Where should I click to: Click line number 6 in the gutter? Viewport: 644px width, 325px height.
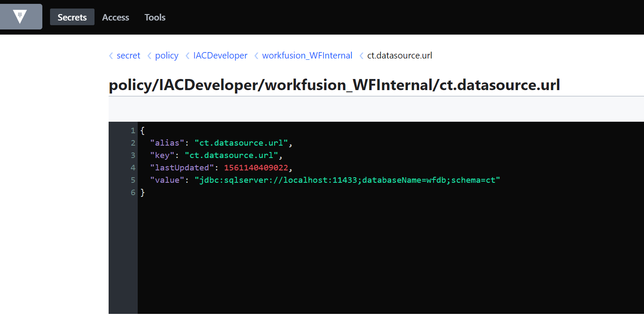(x=133, y=192)
